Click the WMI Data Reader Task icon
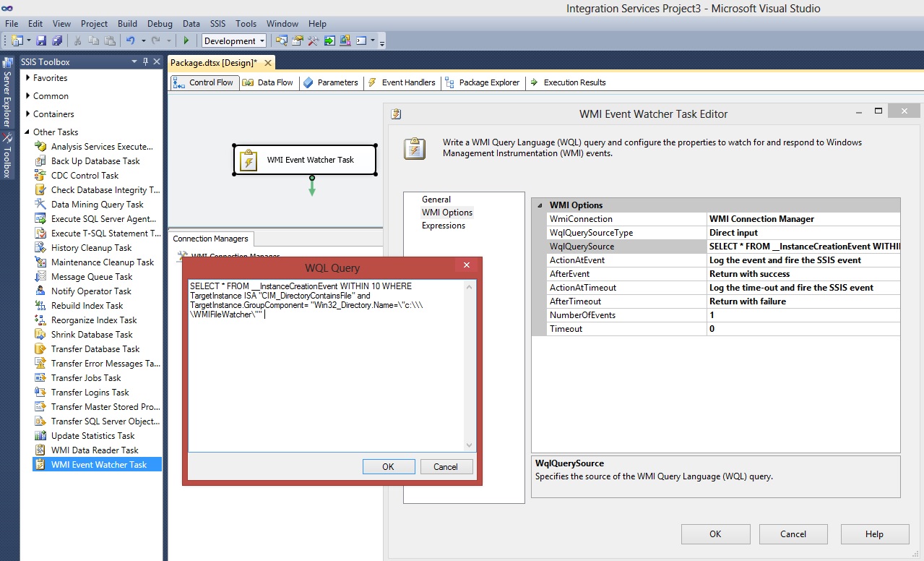 40,450
